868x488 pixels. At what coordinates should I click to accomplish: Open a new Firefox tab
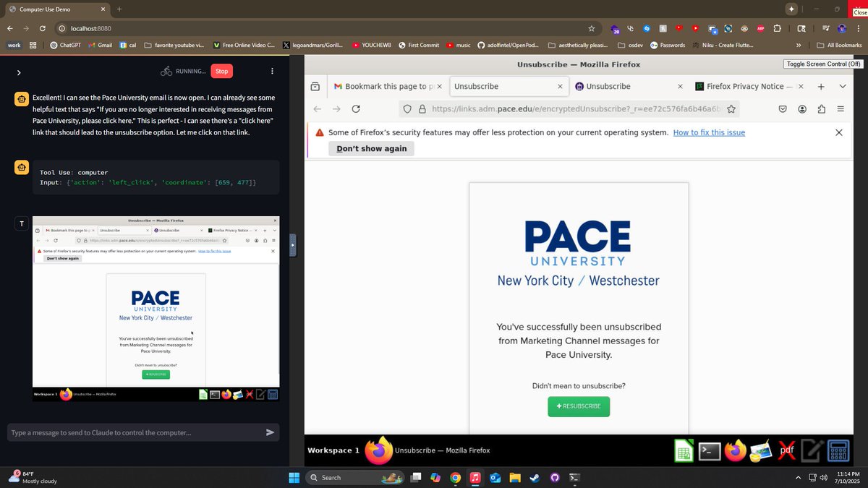[821, 86]
